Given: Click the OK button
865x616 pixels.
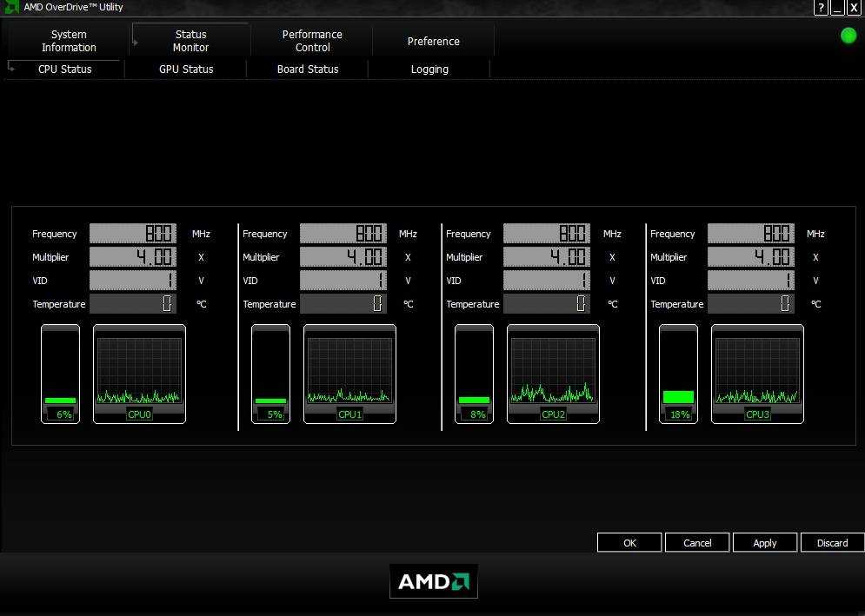Looking at the screenshot, I should click(x=629, y=543).
